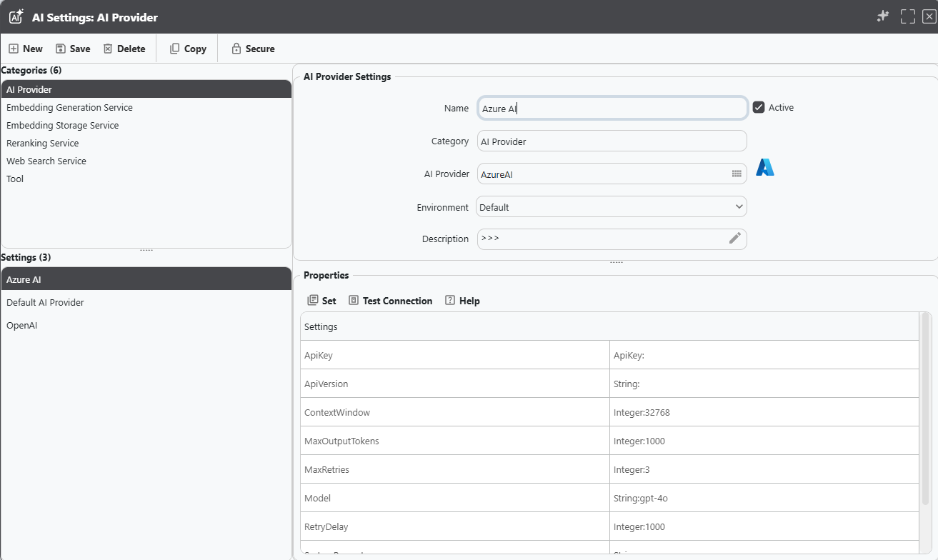Click the Description field
The width and height of the screenshot is (938, 560).
(x=612, y=239)
